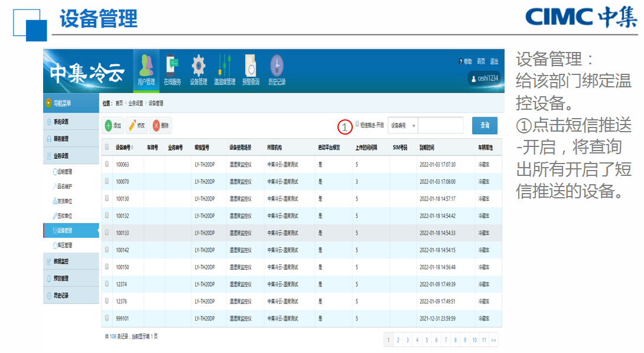Click the 规格型号 column header
This screenshot has height=353, width=644.
point(201,148)
